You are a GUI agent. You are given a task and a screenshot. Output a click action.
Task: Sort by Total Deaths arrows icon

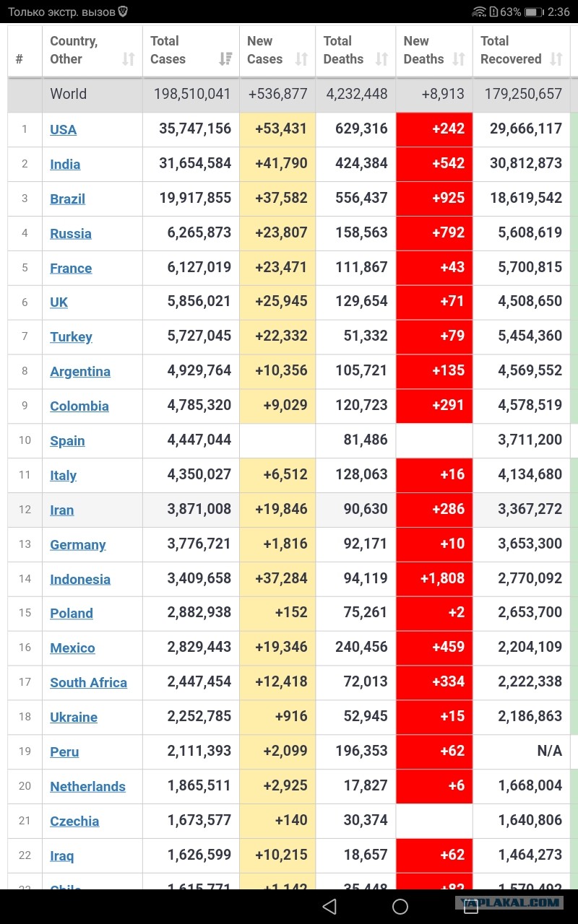pyautogui.click(x=382, y=59)
